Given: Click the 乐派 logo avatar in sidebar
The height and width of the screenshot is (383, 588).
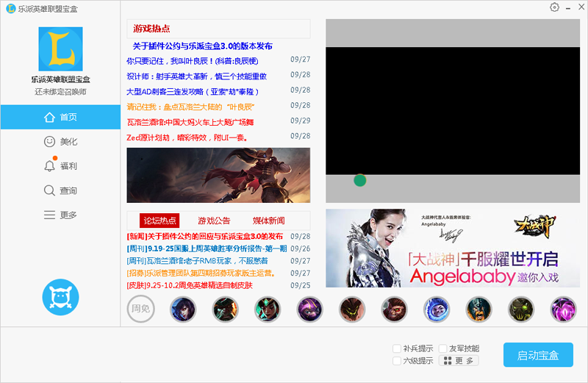Looking at the screenshot, I should [x=60, y=49].
